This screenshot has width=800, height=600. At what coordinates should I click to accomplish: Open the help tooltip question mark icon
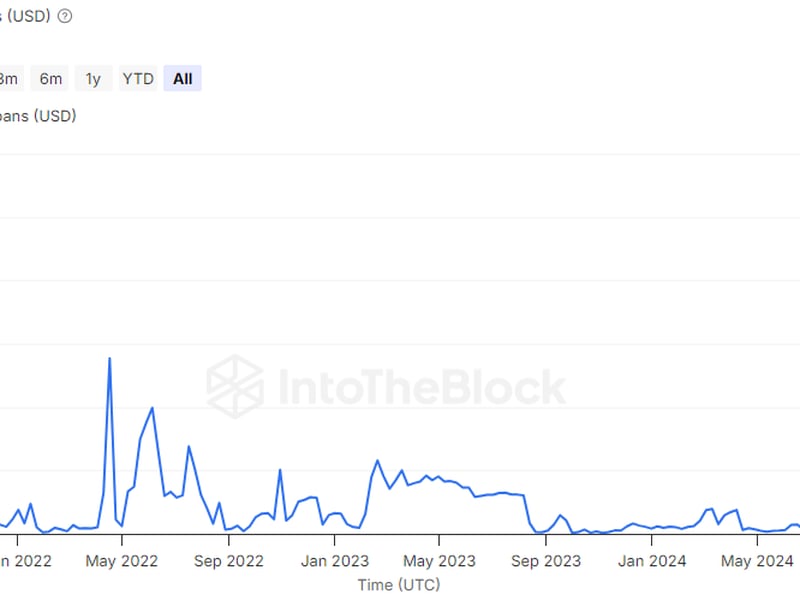65,15
